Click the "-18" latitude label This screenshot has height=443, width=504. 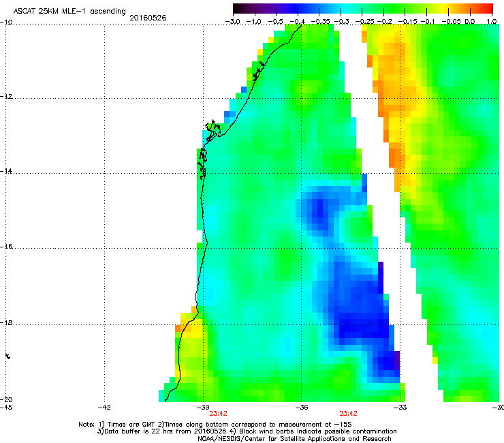click(x=6, y=322)
